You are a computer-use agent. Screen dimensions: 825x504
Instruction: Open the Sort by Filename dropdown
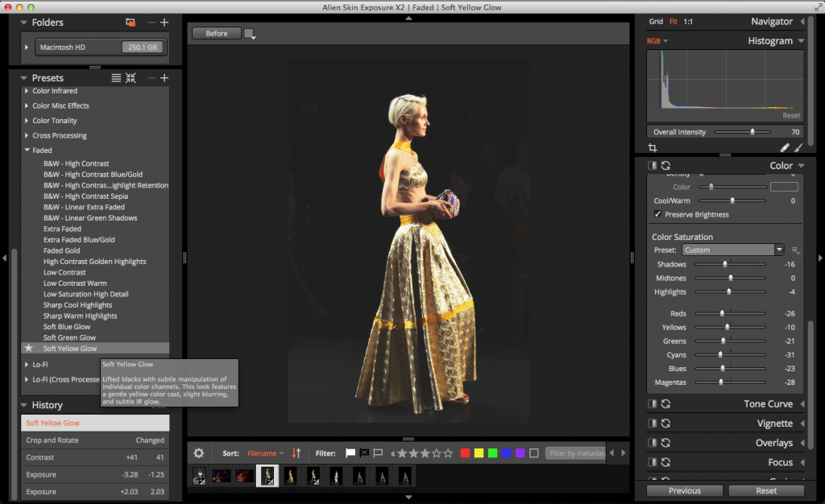coord(266,453)
